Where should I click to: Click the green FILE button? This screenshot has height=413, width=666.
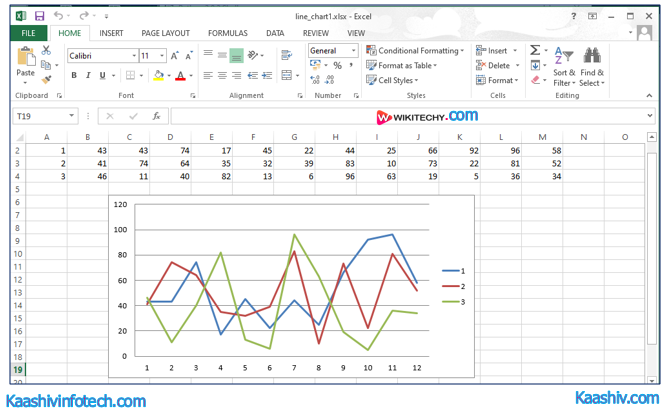point(28,33)
